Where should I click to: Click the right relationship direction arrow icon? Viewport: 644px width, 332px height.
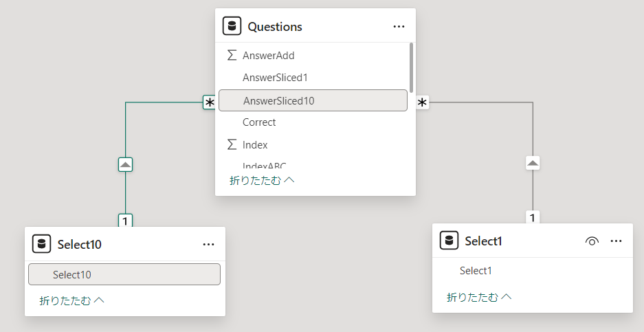[x=533, y=163]
